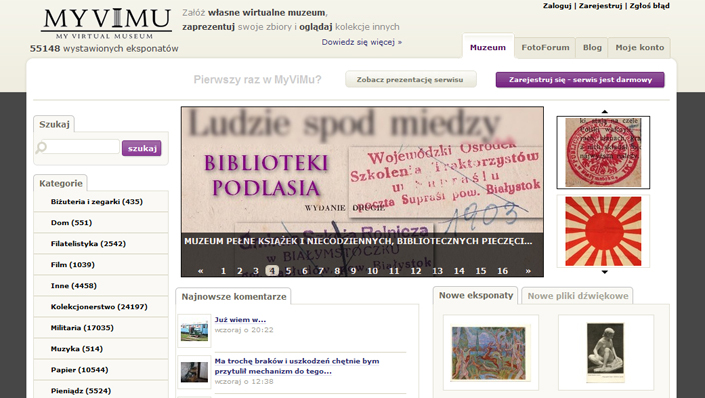Open the Blog tab
Screen dimensions: 705x398
coord(592,48)
